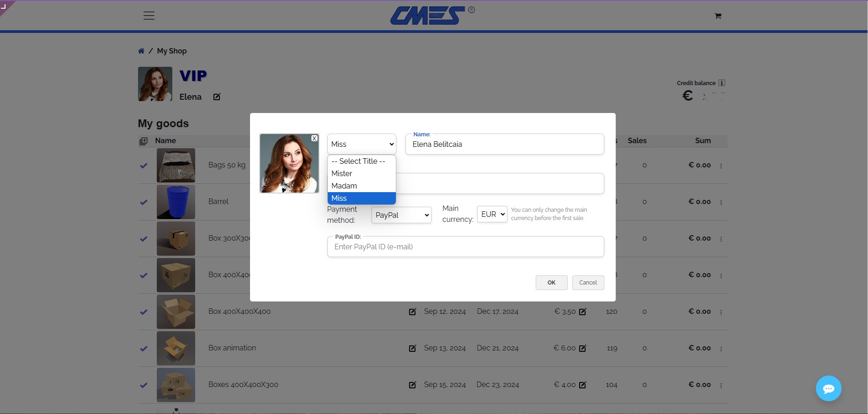This screenshot has height=414, width=868.
Task: Click the add-column icon beside Name header
Action: click(144, 141)
